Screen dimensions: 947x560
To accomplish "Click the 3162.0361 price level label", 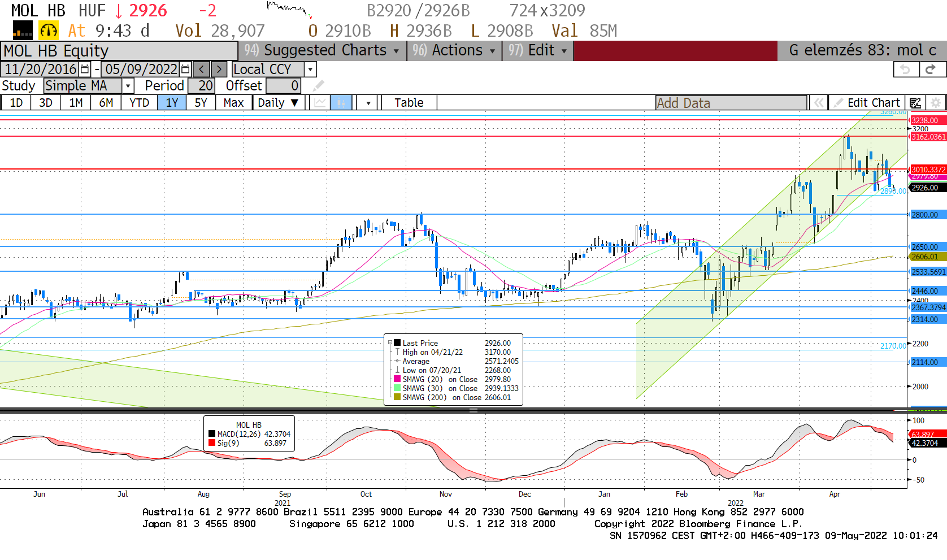I will point(927,137).
